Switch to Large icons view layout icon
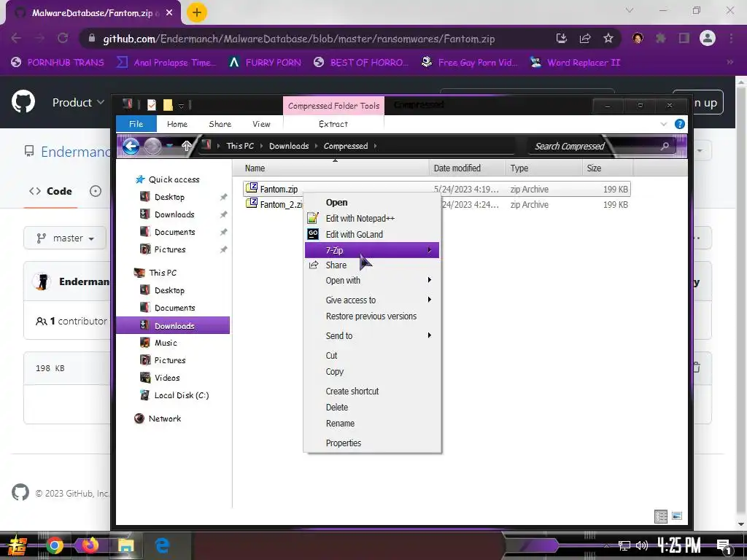Viewport: 747px width, 560px height. coord(677,516)
